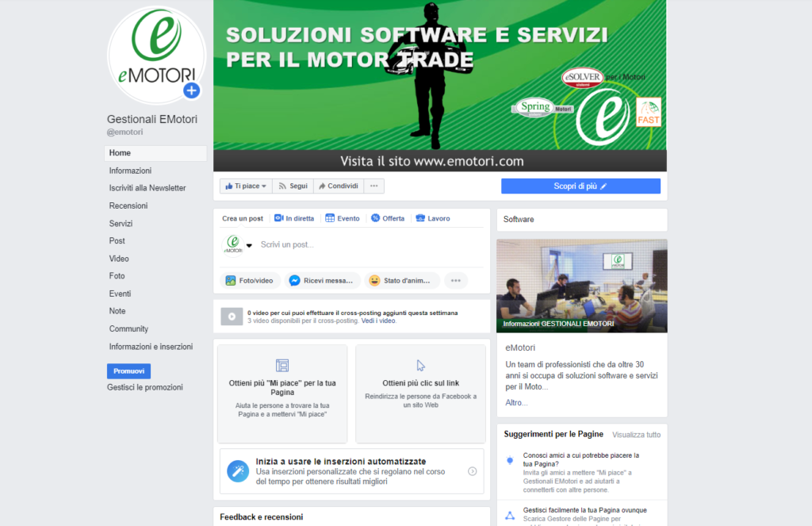The image size is (812, 526).
Task: Click the Scopri di più button
Action: coord(580,186)
